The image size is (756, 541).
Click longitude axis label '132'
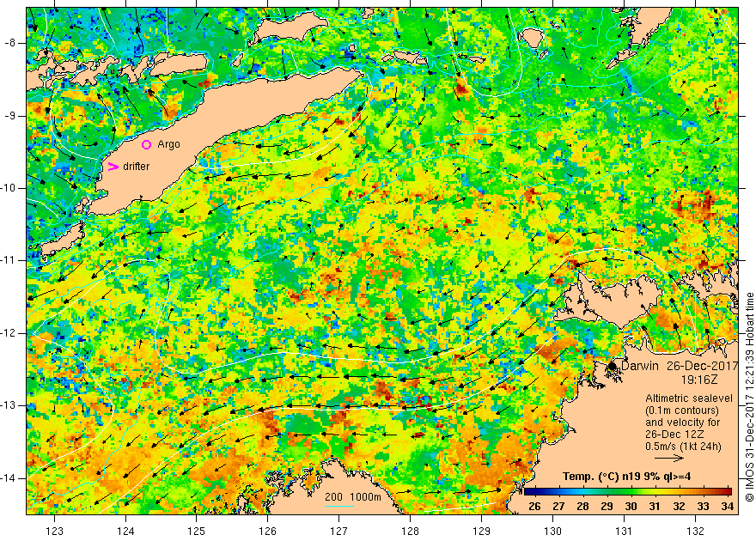pos(695,531)
